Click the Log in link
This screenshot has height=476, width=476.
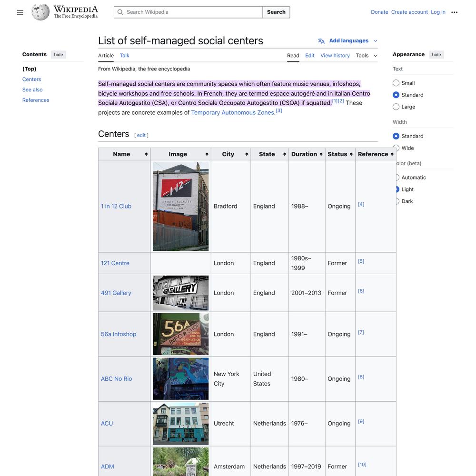[x=438, y=12]
